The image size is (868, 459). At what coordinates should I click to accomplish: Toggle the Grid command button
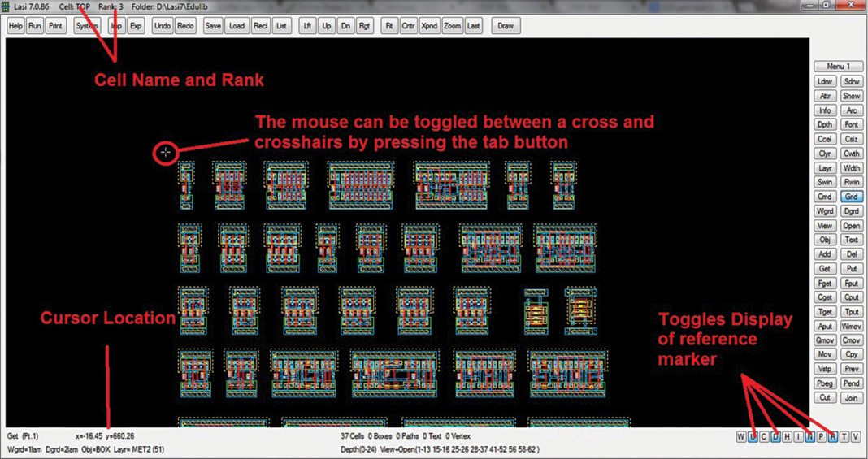tap(851, 197)
